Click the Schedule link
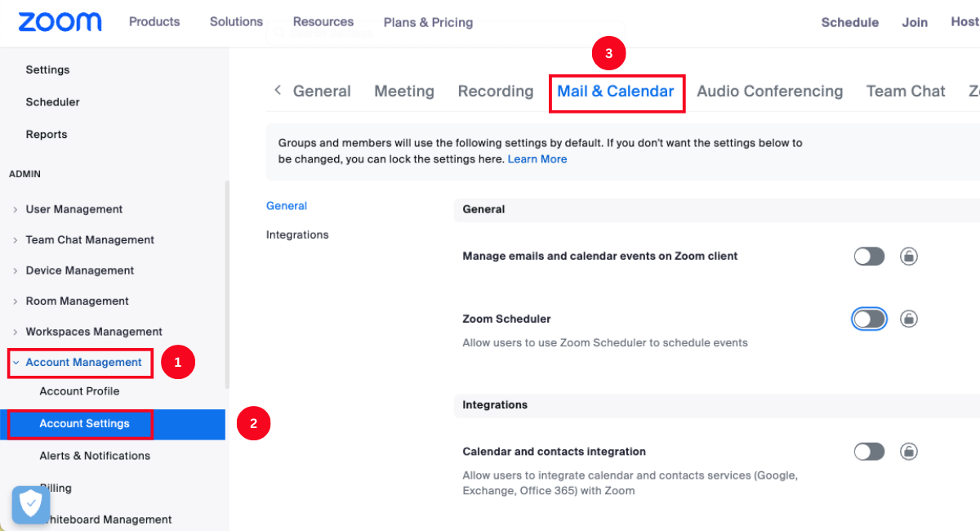 click(x=850, y=22)
